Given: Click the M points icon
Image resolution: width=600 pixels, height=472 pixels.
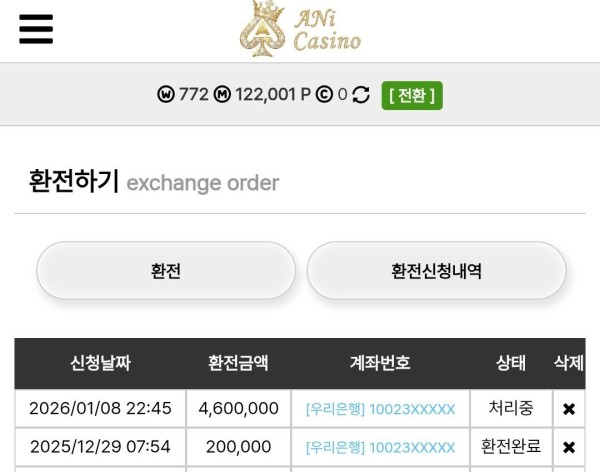Looking at the screenshot, I should tap(222, 95).
